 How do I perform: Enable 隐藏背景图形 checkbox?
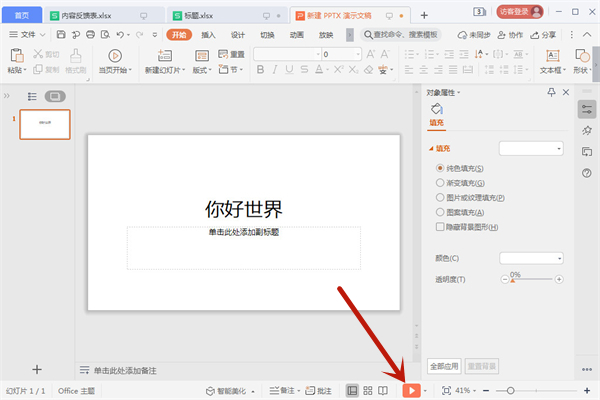pos(441,227)
